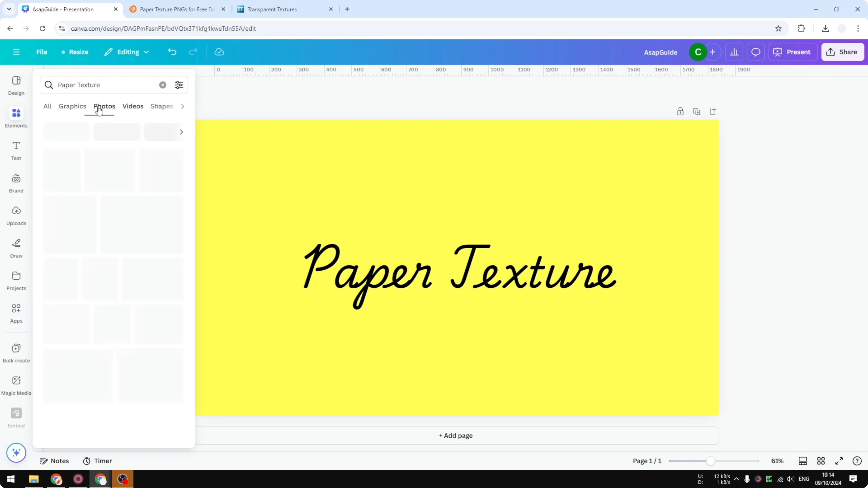Viewport: 868px width, 488px height.
Task: Open the comments bubble icon
Action: point(756,52)
